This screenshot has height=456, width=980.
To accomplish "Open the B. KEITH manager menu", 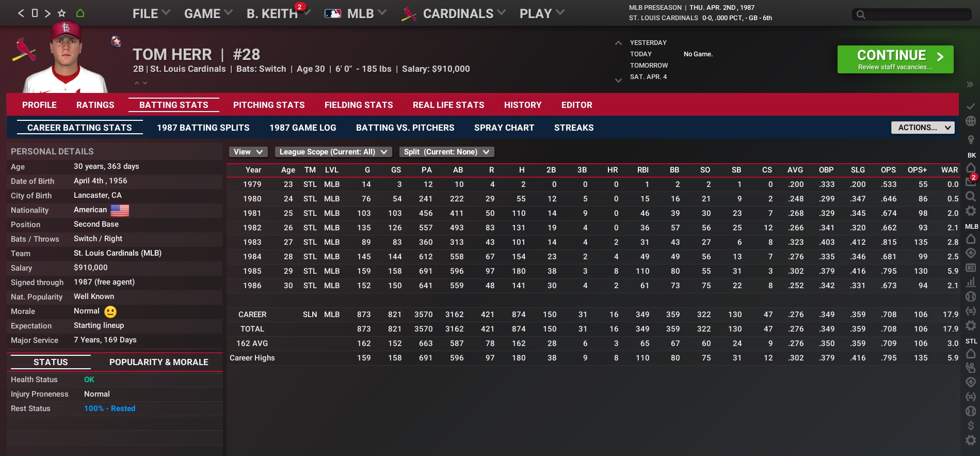I will (x=278, y=13).
